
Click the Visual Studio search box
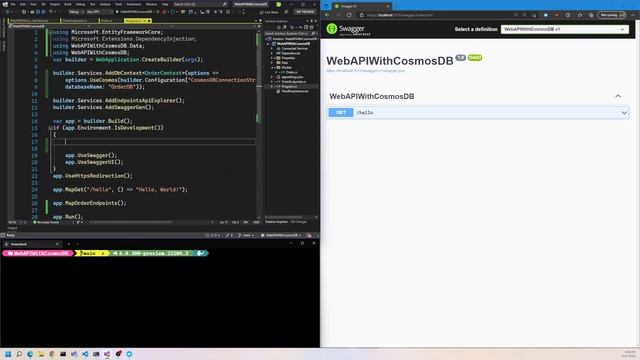[x=200, y=4]
